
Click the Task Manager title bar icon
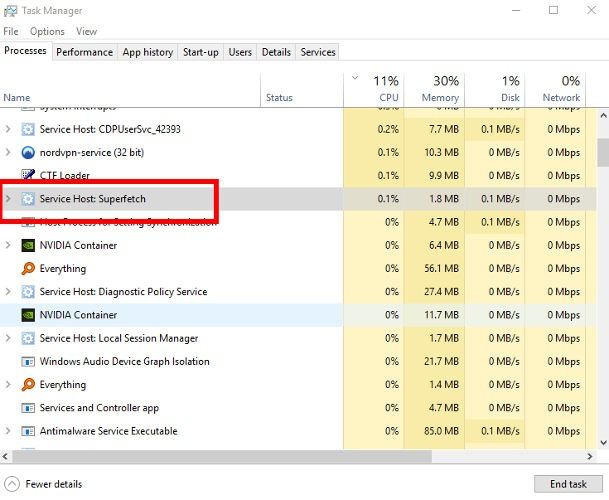click(x=10, y=11)
